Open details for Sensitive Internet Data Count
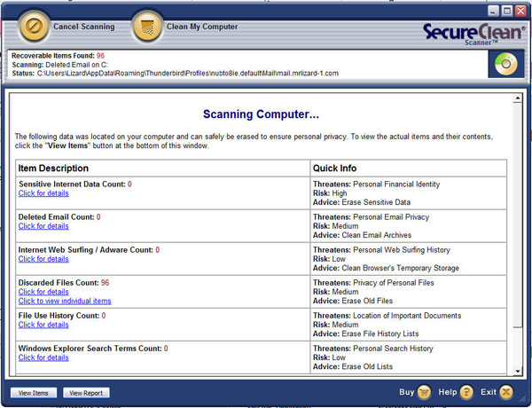This screenshot has width=532, height=408. tap(43, 193)
